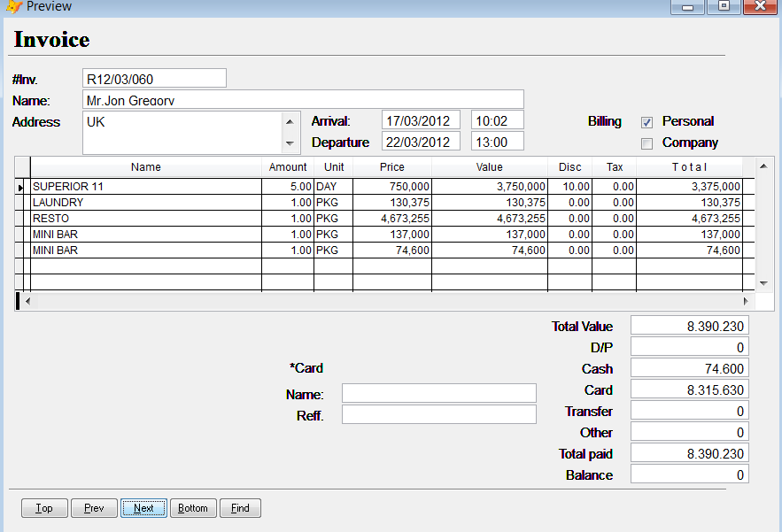The height and width of the screenshot is (532, 782).
Task: Click the Arrival date field
Action: tap(421, 121)
